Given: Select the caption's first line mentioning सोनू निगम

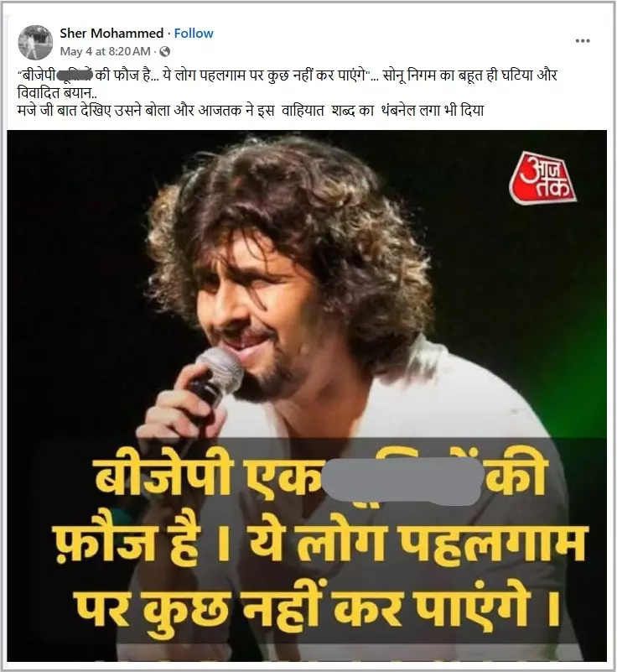Looking at the screenshot, I should [287, 76].
